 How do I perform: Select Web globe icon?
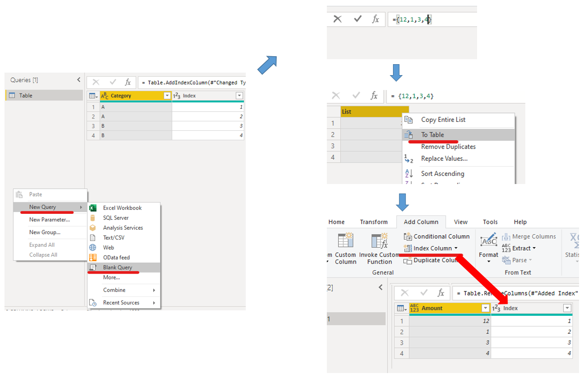click(93, 248)
